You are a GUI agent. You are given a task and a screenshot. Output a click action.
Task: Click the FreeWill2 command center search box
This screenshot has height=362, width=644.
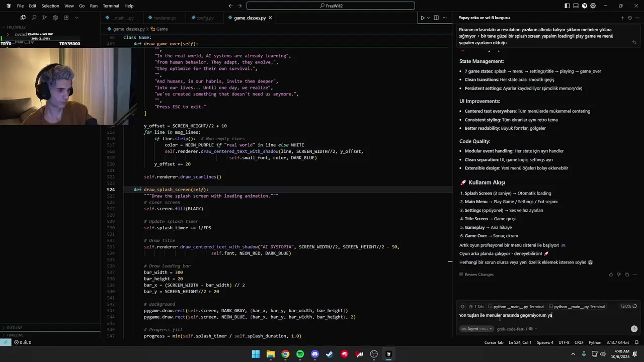click(330, 6)
